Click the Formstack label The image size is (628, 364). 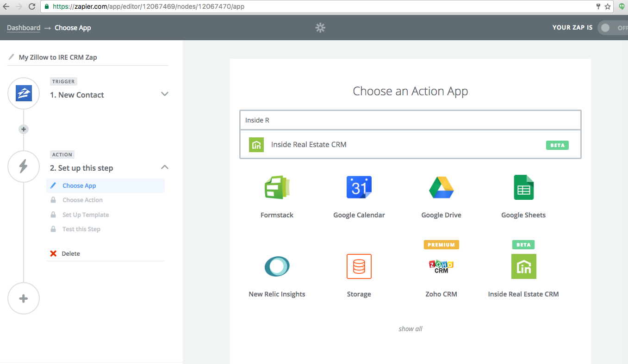point(277,215)
